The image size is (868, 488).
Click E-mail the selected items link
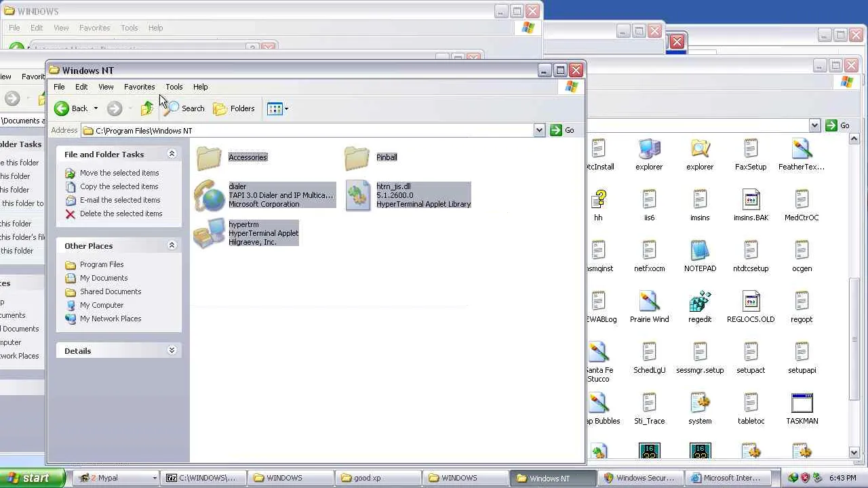[120, 200]
